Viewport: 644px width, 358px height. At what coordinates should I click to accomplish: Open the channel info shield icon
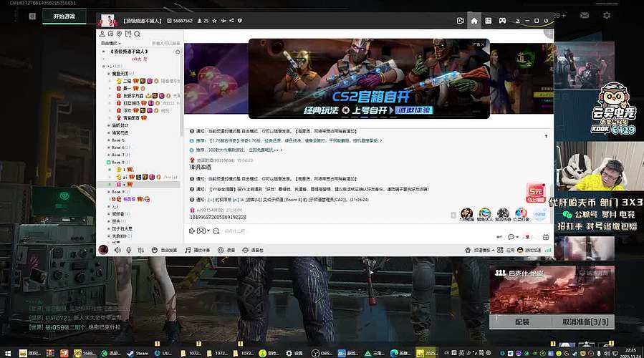[x=240, y=21]
